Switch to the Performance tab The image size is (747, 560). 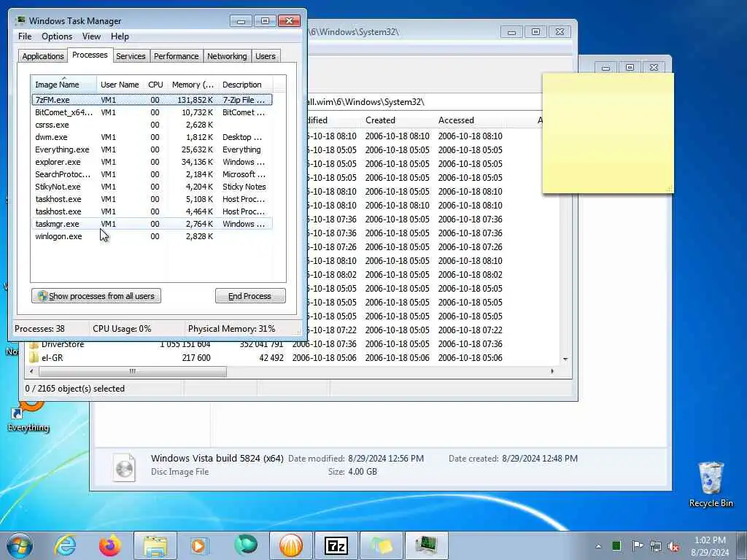click(176, 56)
